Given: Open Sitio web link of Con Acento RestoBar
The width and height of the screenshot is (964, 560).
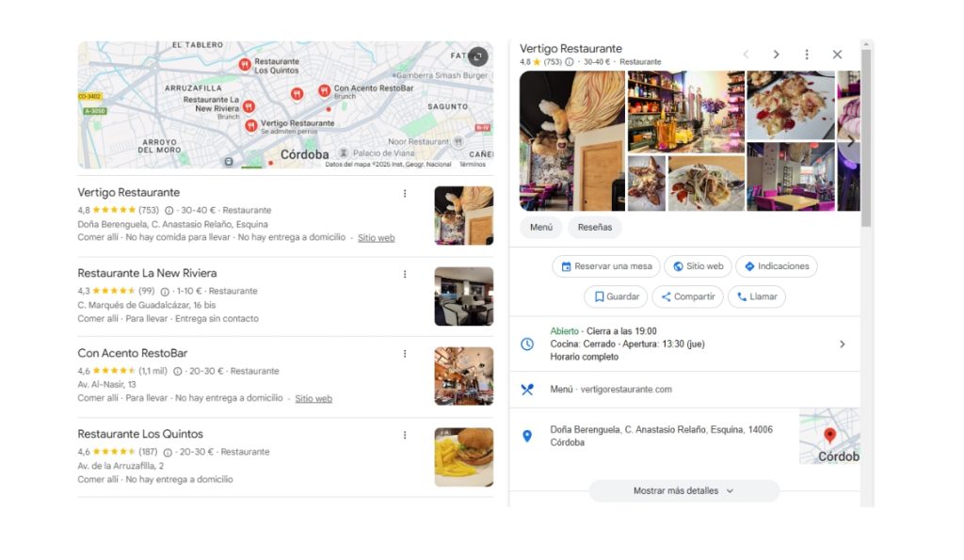Looking at the screenshot, I should click(x=313, y=399).
